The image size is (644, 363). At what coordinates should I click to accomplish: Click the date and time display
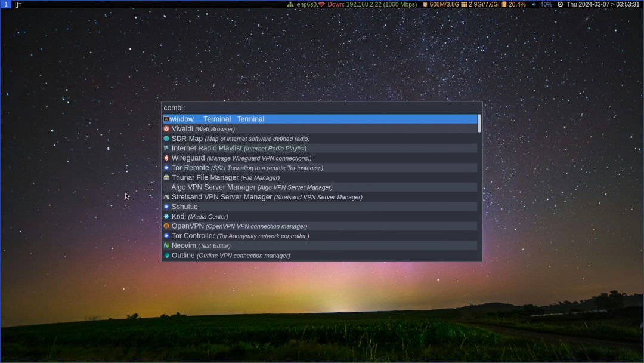(x=603, y=5)
